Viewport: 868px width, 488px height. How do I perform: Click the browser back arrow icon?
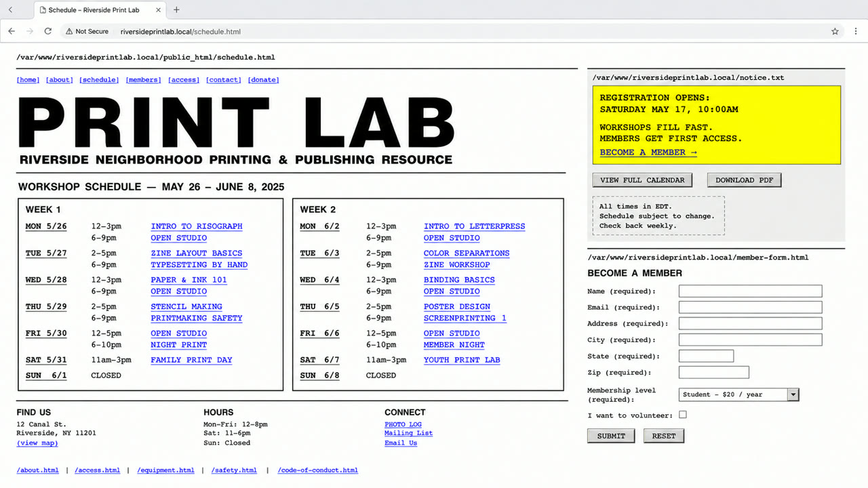click(x=12, y=31)
